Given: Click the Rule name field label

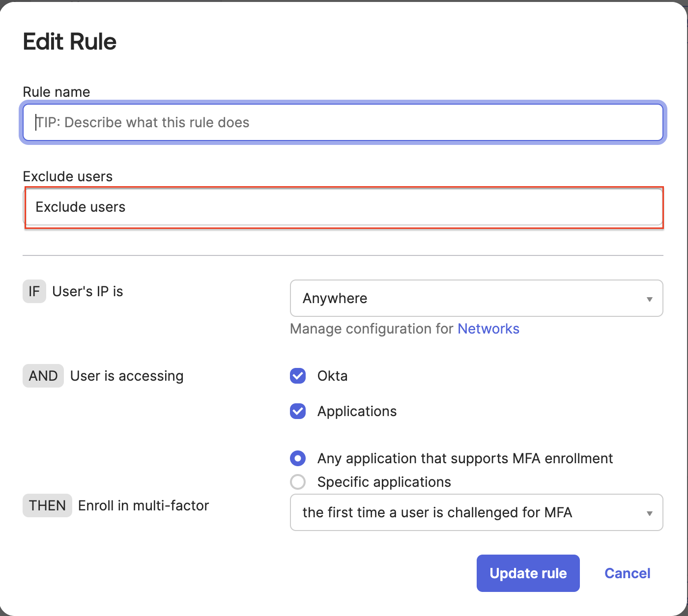Looking at the screenshot, I should [57, 92].
